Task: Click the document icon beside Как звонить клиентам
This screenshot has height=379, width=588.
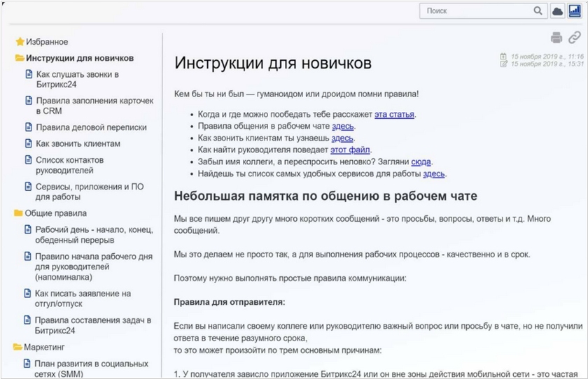Action: point(29,143)
